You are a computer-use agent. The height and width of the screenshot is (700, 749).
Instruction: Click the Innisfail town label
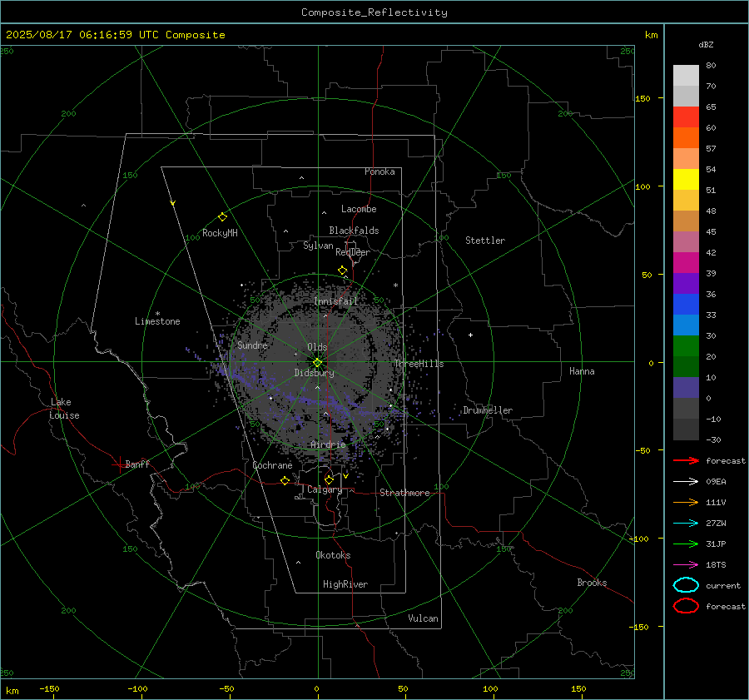pyautogui.click(x=336, y=301)
